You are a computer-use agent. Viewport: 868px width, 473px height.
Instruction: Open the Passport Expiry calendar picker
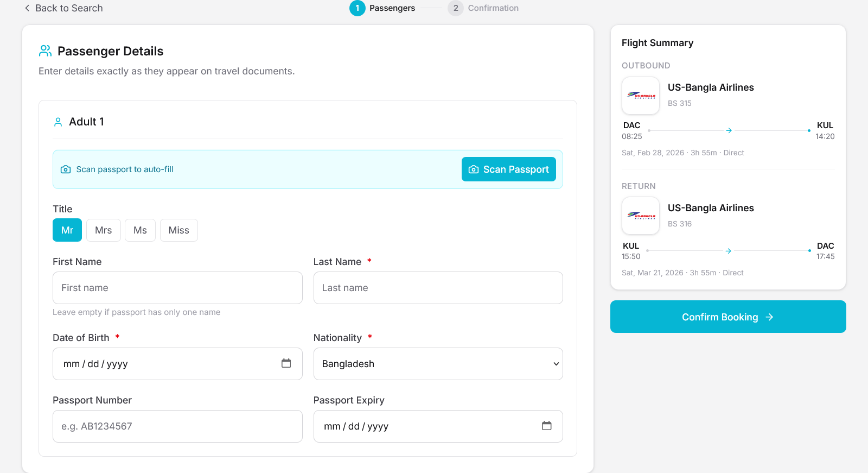[x=547, y=426]
